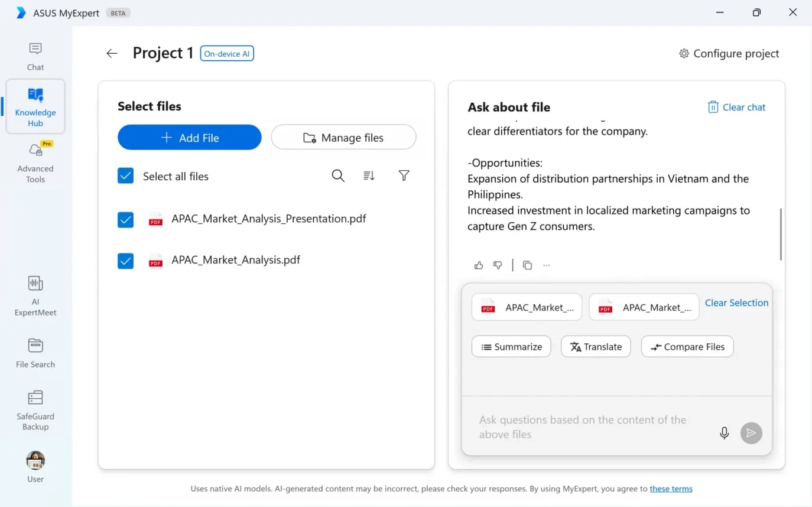Open the these terms link
812x507 pixels.
pos(671,489)
